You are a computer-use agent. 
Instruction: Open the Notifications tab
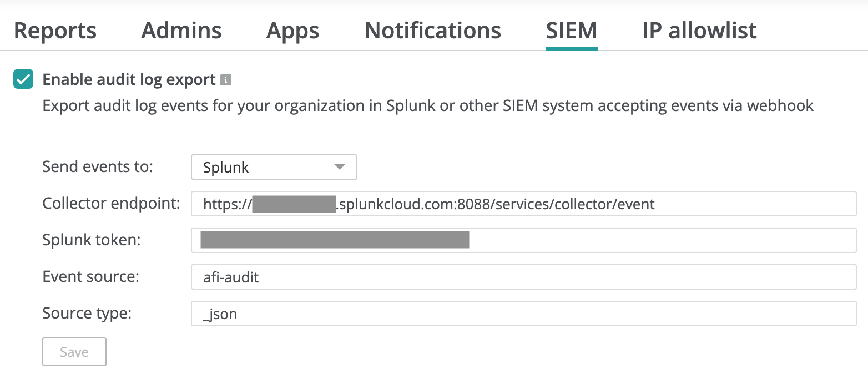[x=432, y=31]
